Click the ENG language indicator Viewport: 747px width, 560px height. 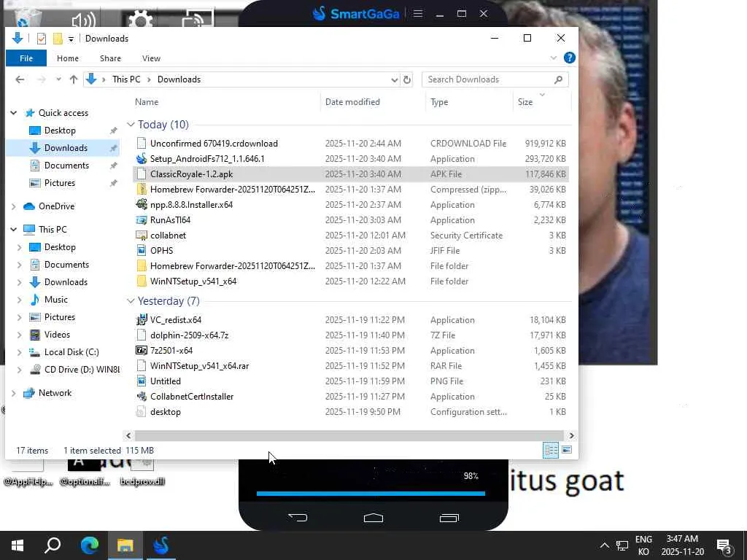point(643,539)
